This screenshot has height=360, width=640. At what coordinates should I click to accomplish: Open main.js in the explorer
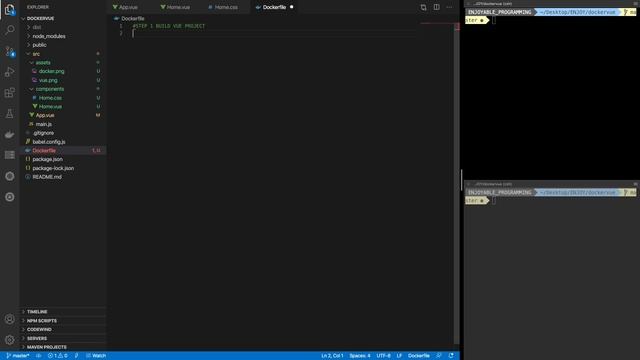[x=43, y=124]
